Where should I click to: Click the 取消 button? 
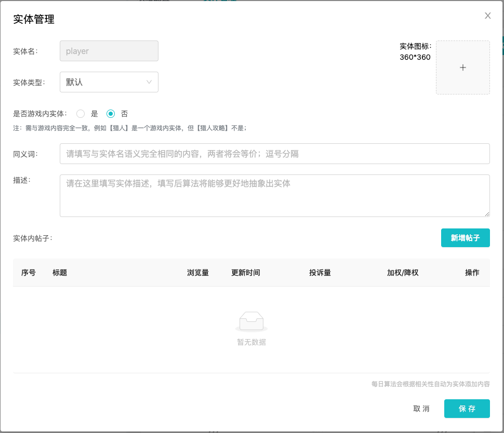[421, 409]
